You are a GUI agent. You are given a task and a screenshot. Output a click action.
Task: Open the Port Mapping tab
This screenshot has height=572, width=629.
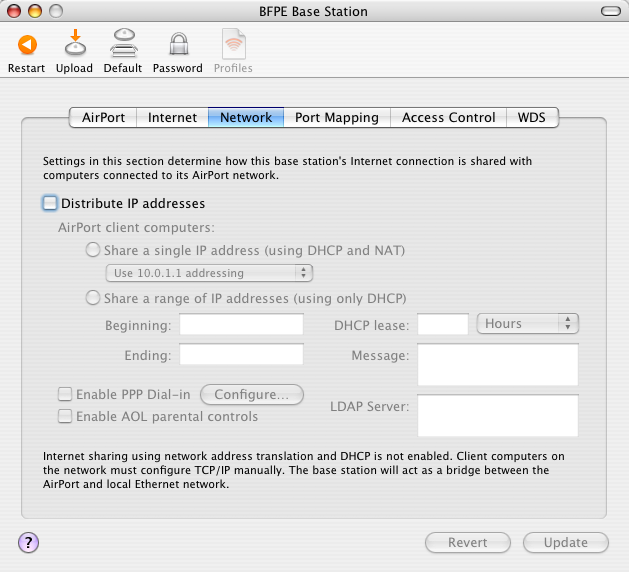tap(337, 118)
